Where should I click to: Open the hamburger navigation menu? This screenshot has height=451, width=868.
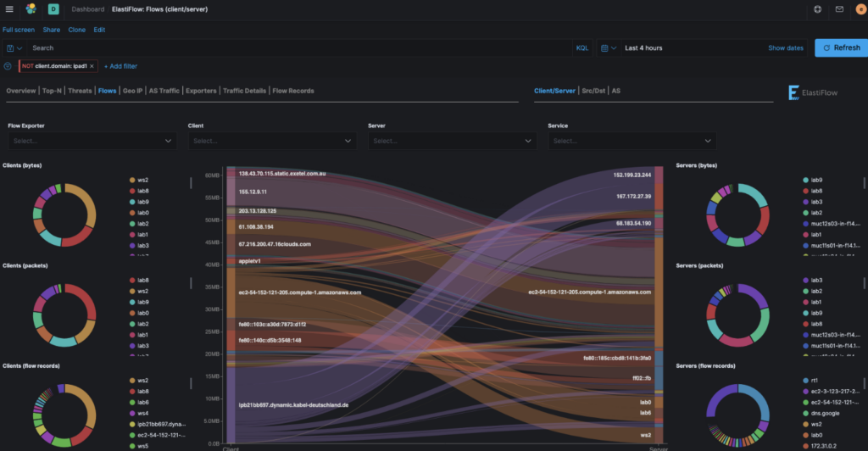(9, 8)
